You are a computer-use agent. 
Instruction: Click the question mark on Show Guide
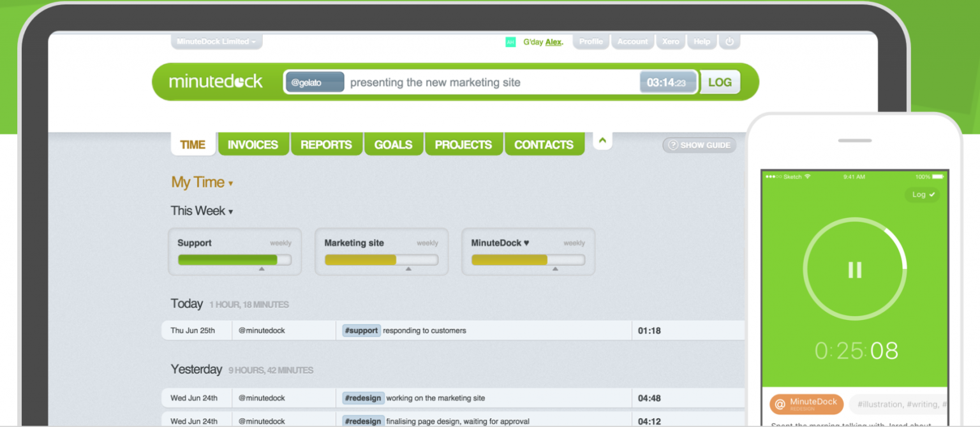click(673, 145)
